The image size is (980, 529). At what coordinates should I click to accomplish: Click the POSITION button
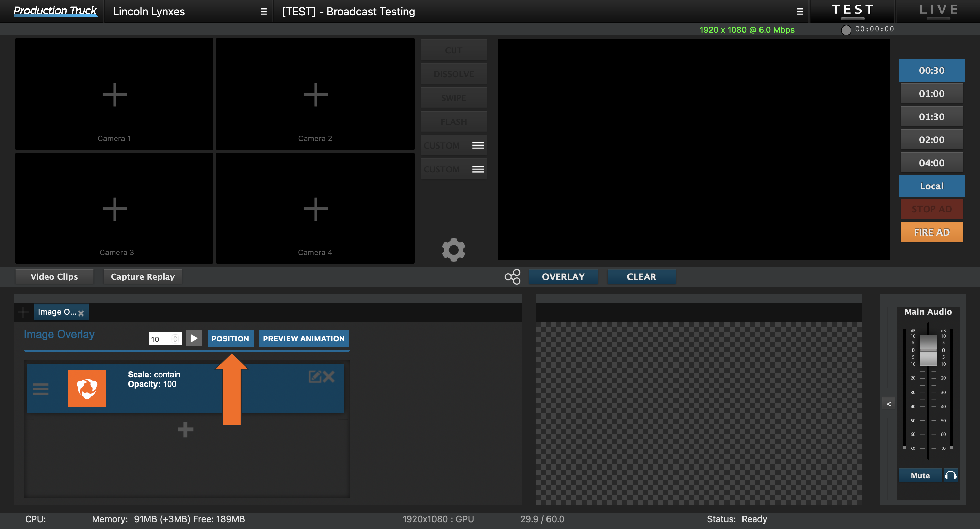pos(230,338)
